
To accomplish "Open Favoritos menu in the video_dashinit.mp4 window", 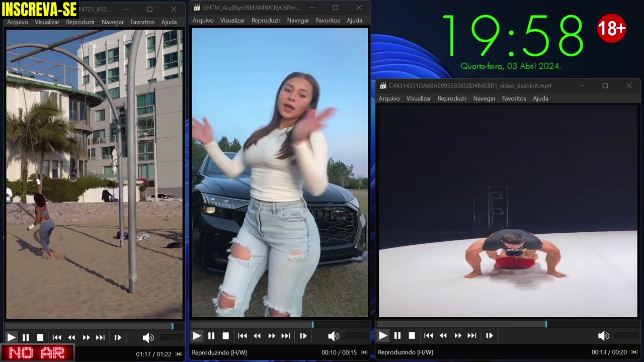I will [514, 99].
